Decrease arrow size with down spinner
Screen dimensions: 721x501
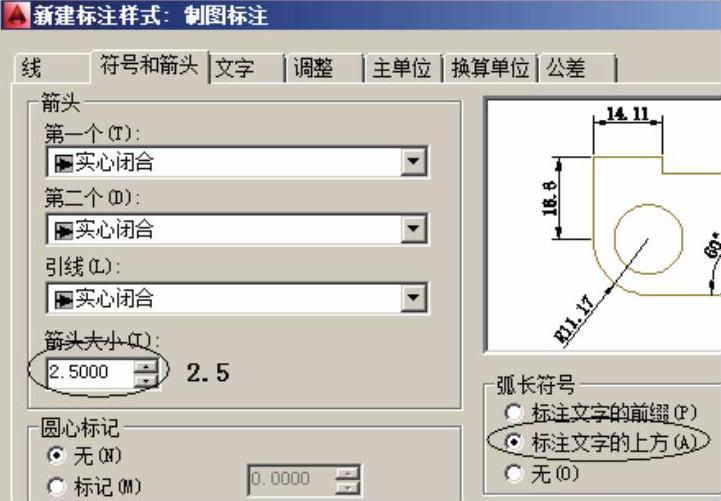(146, 380)
